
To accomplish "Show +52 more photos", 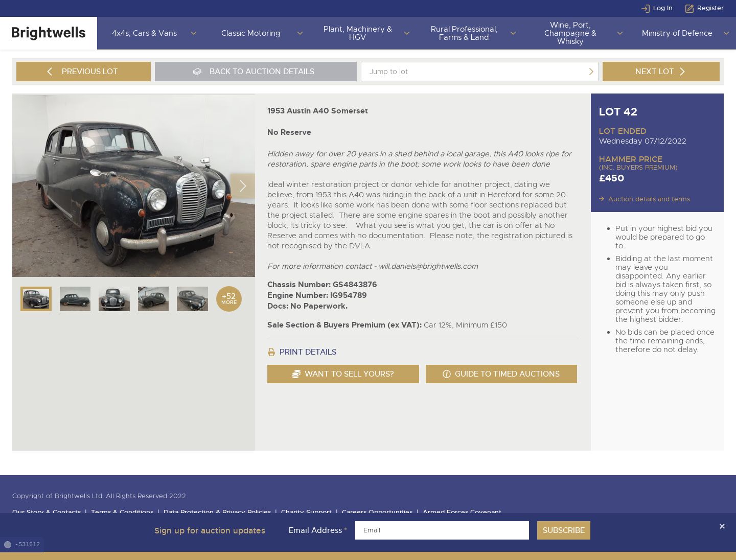I will 229,299.
